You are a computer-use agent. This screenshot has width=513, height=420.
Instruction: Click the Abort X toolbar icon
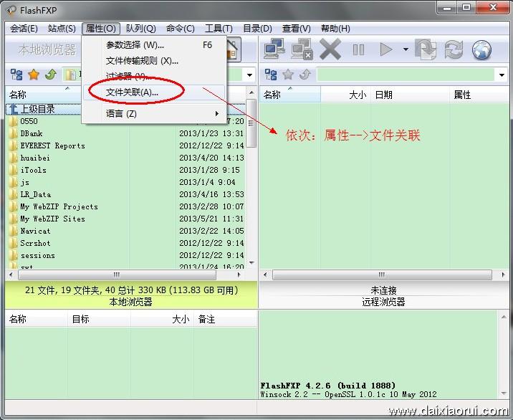pyautogui.click(x=330, y=49)
